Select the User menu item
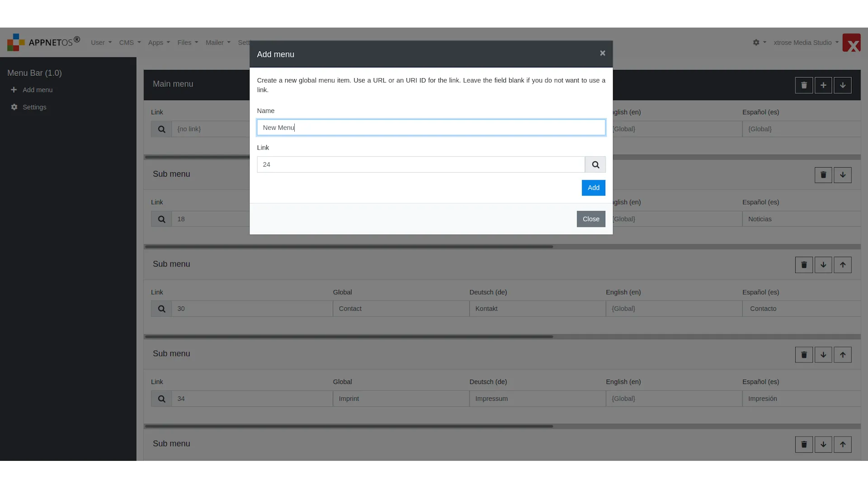 pos(100,42)
